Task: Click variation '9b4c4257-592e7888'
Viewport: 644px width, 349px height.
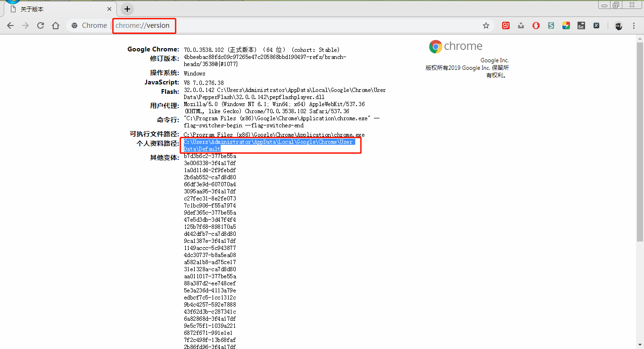Action: tap(210, 305)
